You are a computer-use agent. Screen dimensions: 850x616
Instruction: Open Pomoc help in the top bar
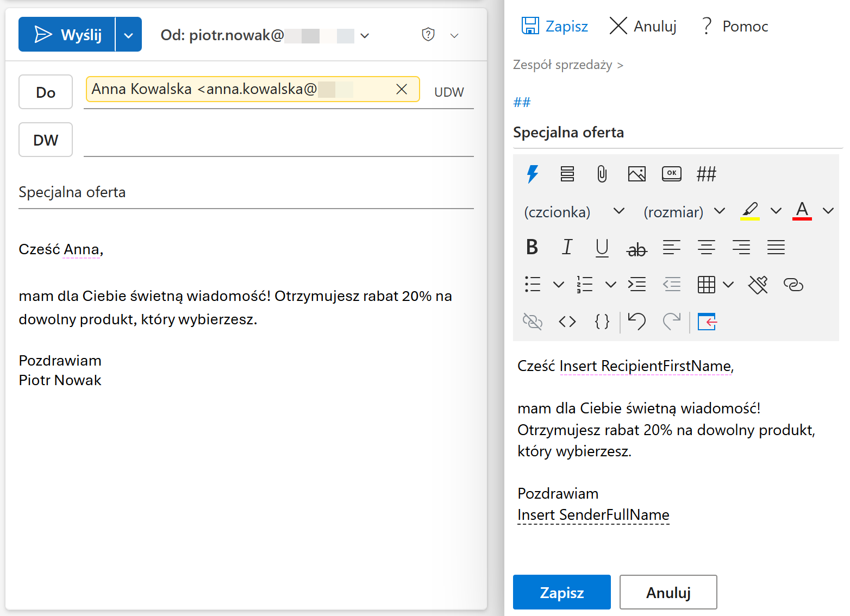click(734, 26)
